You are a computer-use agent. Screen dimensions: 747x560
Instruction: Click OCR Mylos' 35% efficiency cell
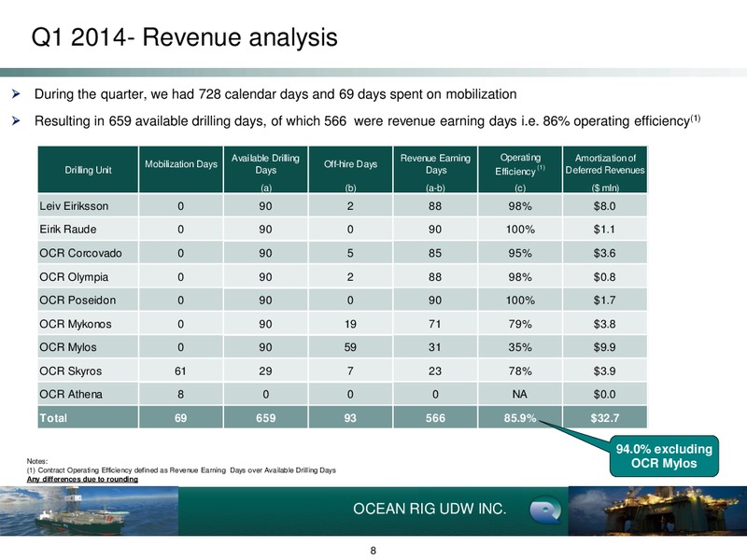coord(520,347)
